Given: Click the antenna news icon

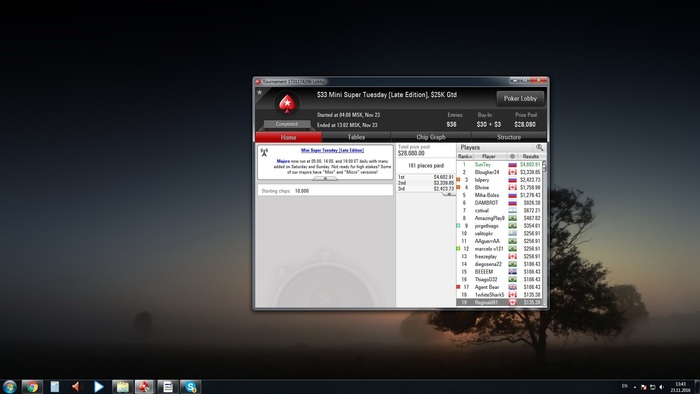Looking at the screenshot, I should pos(264,152).
